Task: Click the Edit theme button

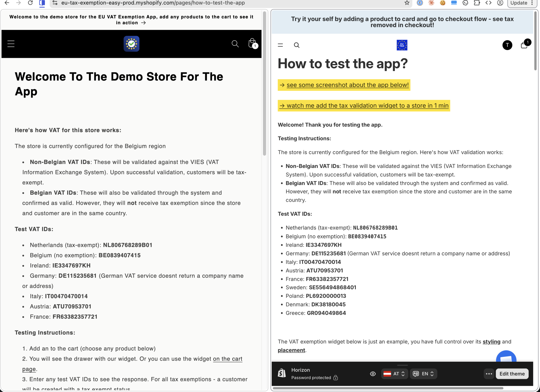Action: pyautogui.click(x=512, y=374)
